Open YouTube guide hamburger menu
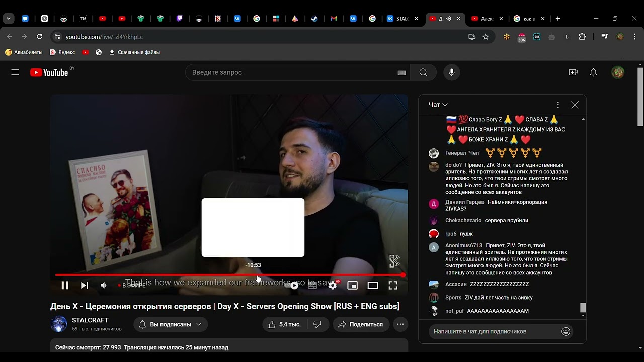 (15, 72)
